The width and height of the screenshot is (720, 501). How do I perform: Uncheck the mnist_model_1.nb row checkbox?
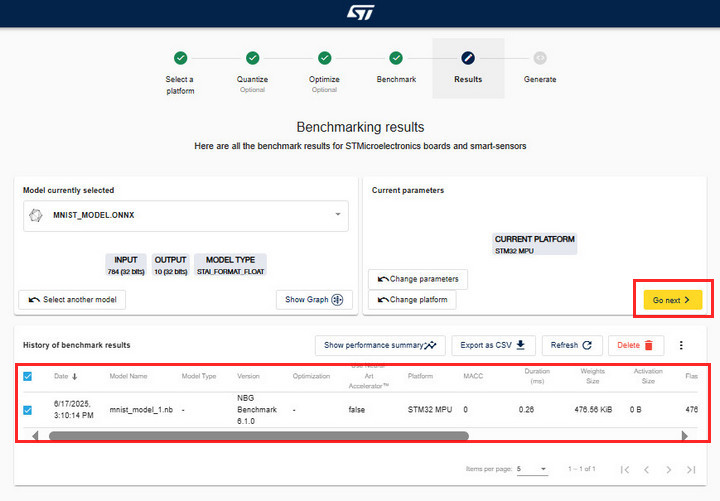[28, 410]
